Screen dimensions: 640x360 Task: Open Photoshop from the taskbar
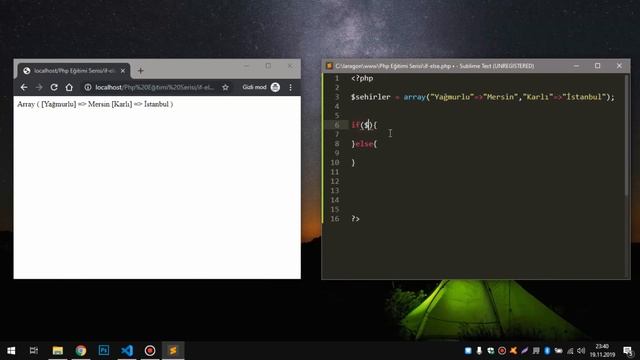coord(104,351)
